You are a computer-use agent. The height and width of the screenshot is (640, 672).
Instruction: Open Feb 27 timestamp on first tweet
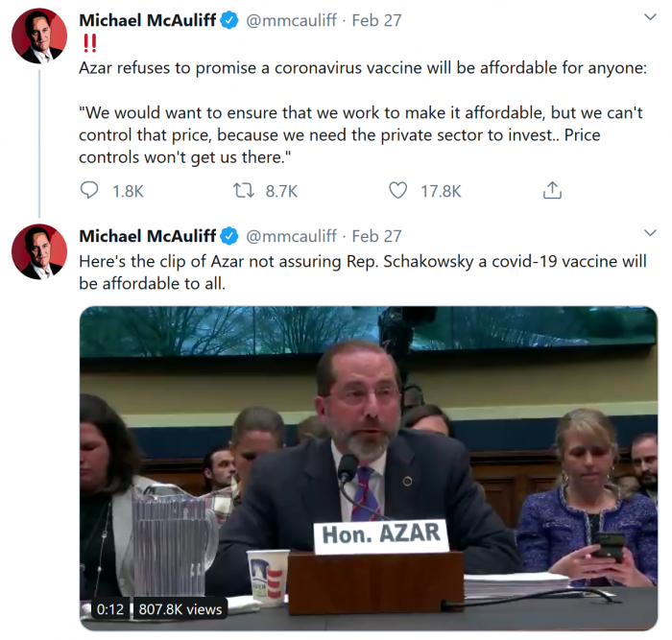[376, 20]
